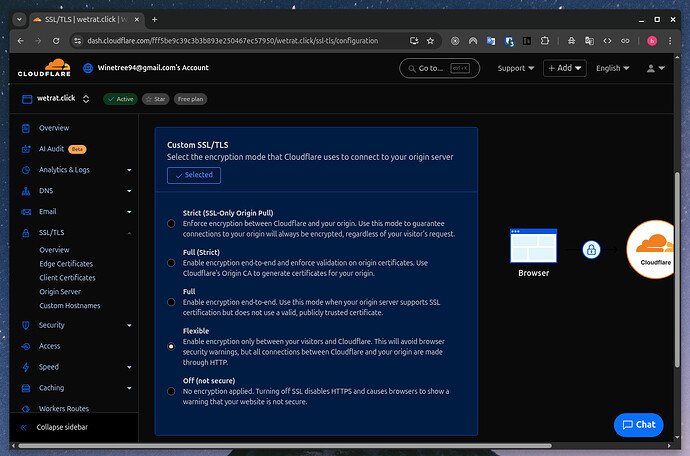690x456 pixels.
Task: Expand the Analytics & Logs menu arrow
Action: 129,170
